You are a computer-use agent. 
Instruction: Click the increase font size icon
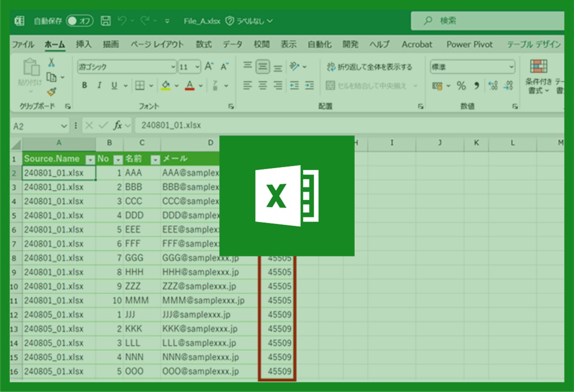pyautogui.click(x=209, y=67)
